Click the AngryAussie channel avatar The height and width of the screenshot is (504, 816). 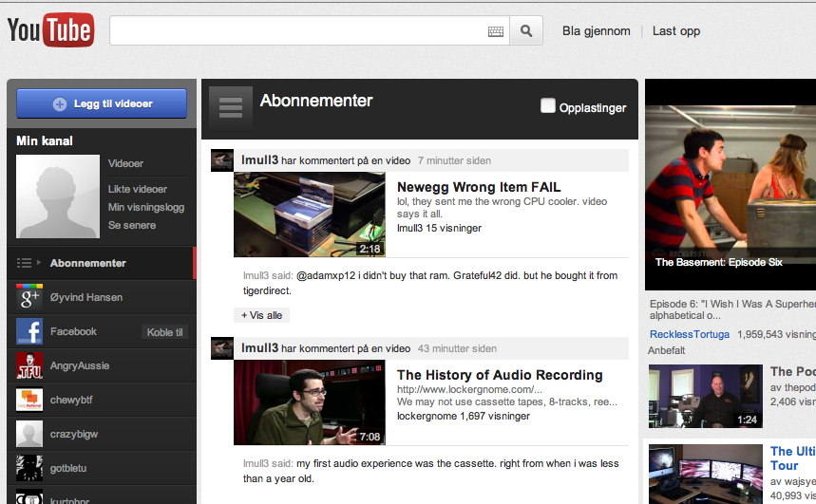click(x=29, y=365)
